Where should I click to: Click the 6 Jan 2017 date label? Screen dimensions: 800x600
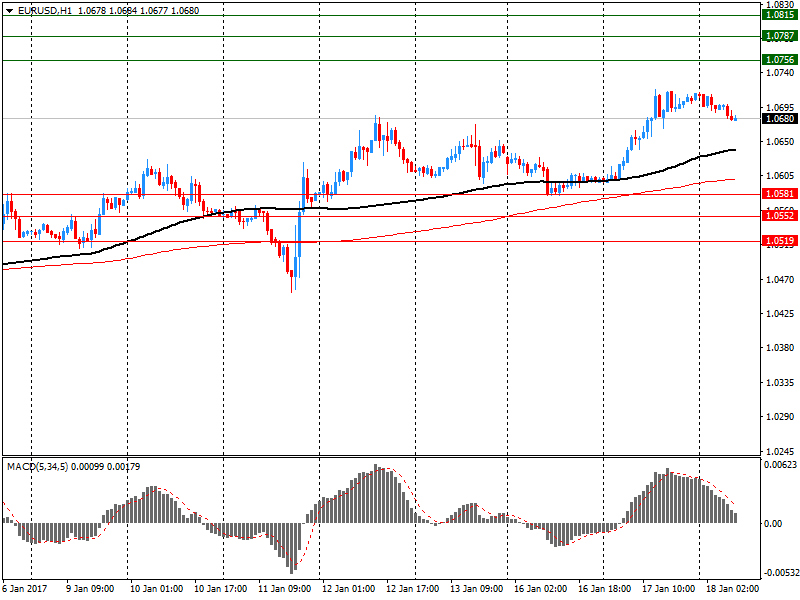pos(24,589)
